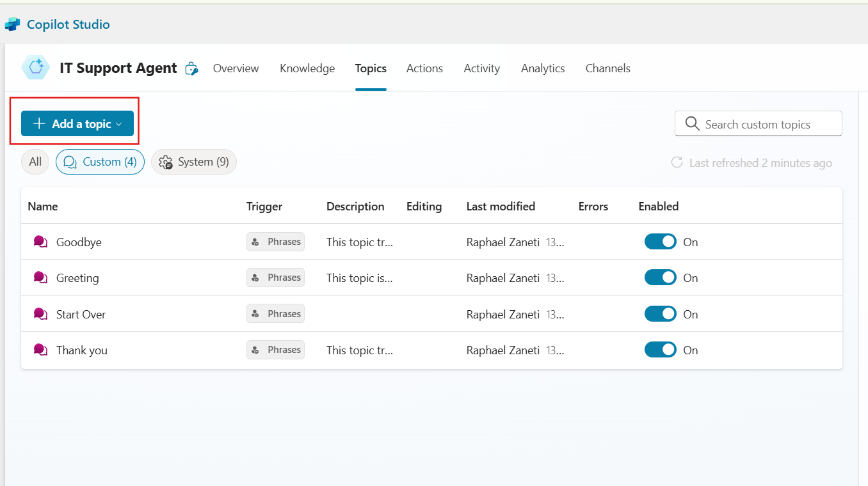This screenshot has height=486, width=868.
Task: Click the Start Over topic chat icon
Action: coord(41,314)
